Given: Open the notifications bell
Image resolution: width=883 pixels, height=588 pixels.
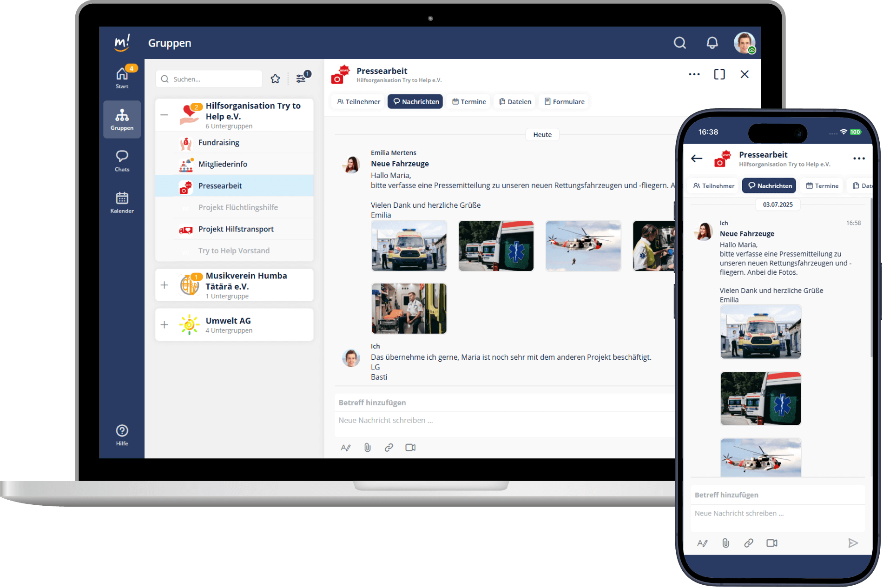Looking at the screenshot, I should [x=712, y=43].
